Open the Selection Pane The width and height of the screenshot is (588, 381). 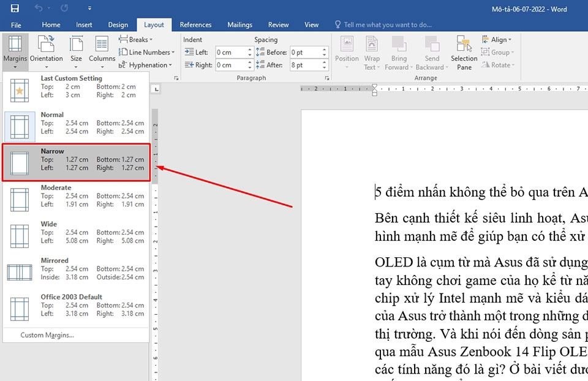(x=464, y=52)
